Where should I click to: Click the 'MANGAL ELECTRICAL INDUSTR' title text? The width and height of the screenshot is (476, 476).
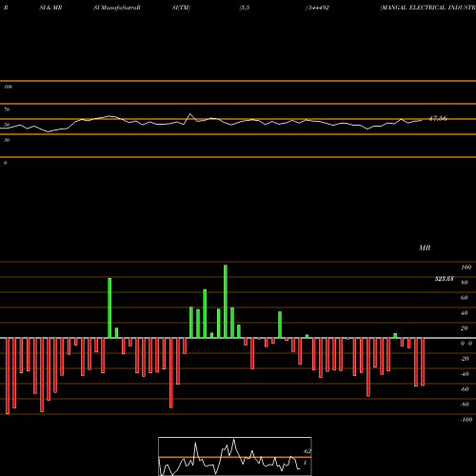pos(428,8)
